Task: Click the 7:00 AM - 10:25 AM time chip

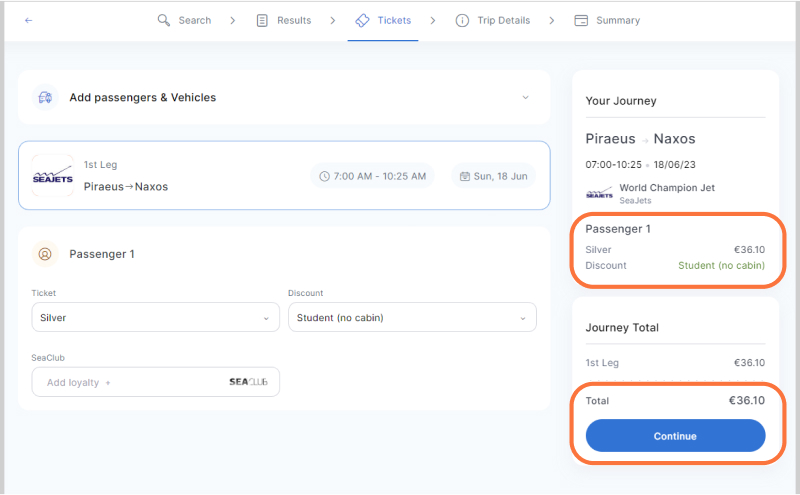Action: 372,176
